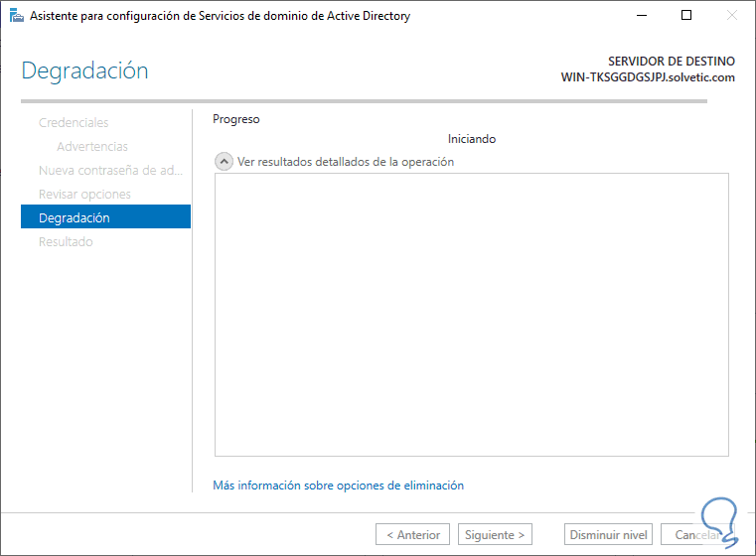Close the wizard window
Viewport: 756px width, 556px height.
pyautogui.click(x=731, y=16)
